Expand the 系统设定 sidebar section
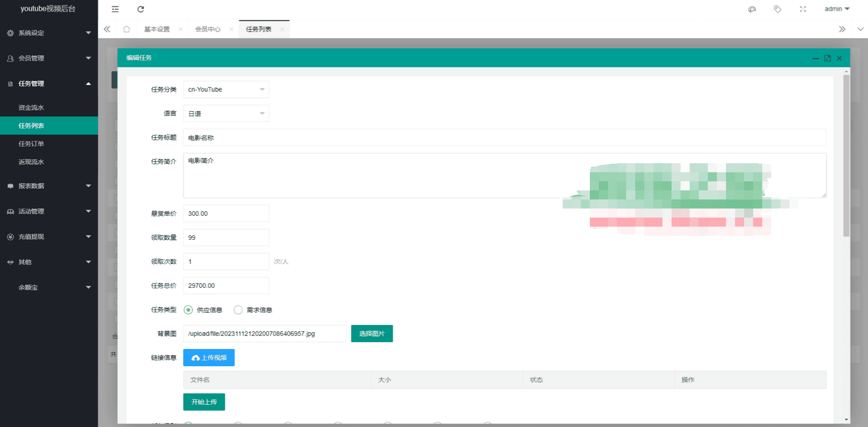The width and height of the screenshot is (868, 427). point(49,33)
